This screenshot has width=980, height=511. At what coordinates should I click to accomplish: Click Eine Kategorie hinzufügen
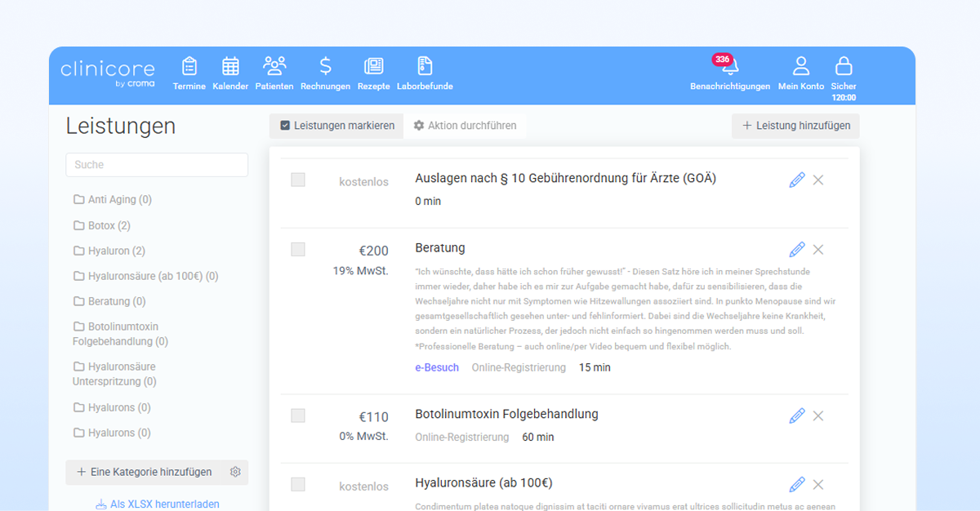[145, 472]
